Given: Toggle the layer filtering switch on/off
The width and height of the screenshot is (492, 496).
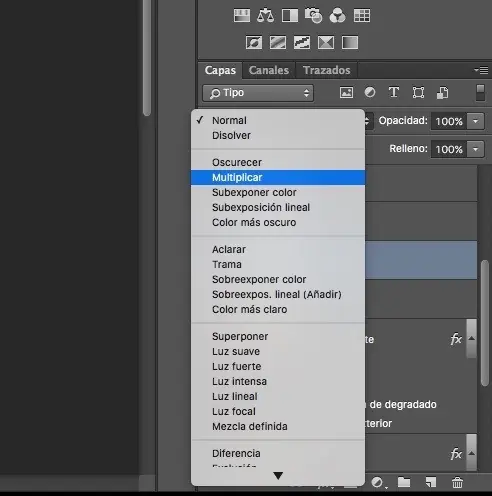Looking at the screenshot, I should (x=480, y=92).
